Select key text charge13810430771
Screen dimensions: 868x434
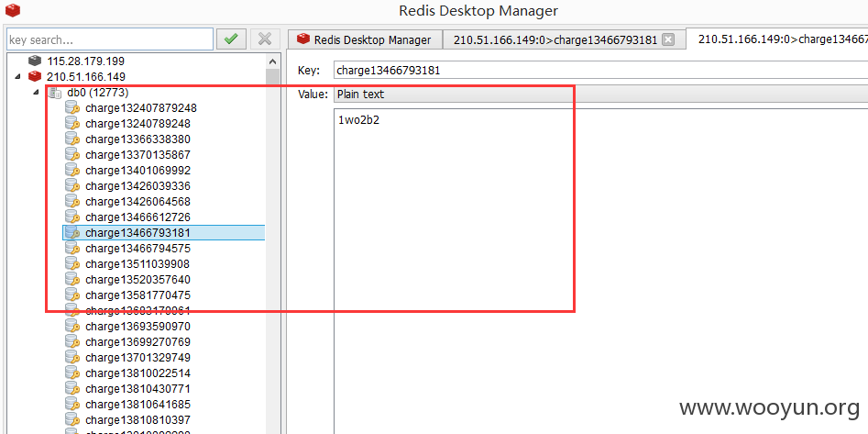click(137, 388)
